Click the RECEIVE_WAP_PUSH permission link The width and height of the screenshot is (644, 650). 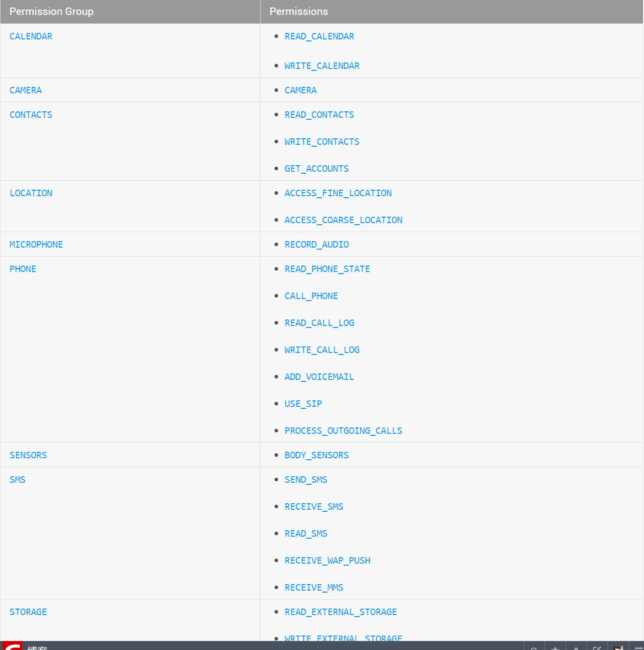327,561
